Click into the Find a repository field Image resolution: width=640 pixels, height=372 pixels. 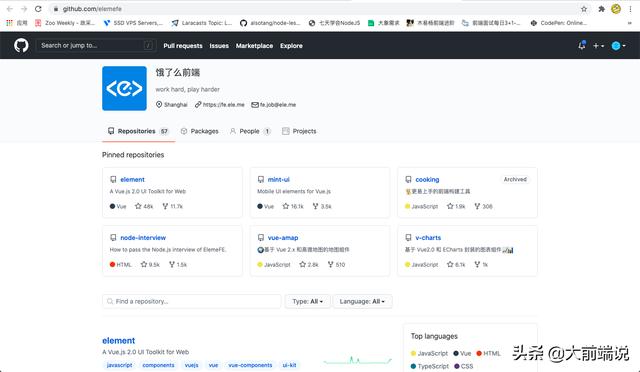coord(191,301)
